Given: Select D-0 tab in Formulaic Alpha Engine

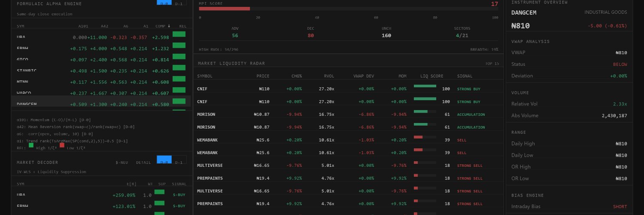Looking at the screenshot, I should pos(164,3).
